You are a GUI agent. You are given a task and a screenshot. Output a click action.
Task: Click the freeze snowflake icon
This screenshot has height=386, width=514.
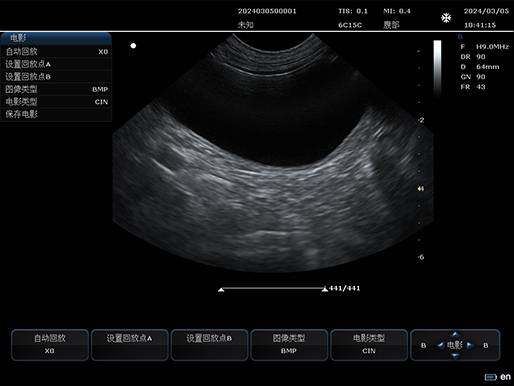point(446,18)
